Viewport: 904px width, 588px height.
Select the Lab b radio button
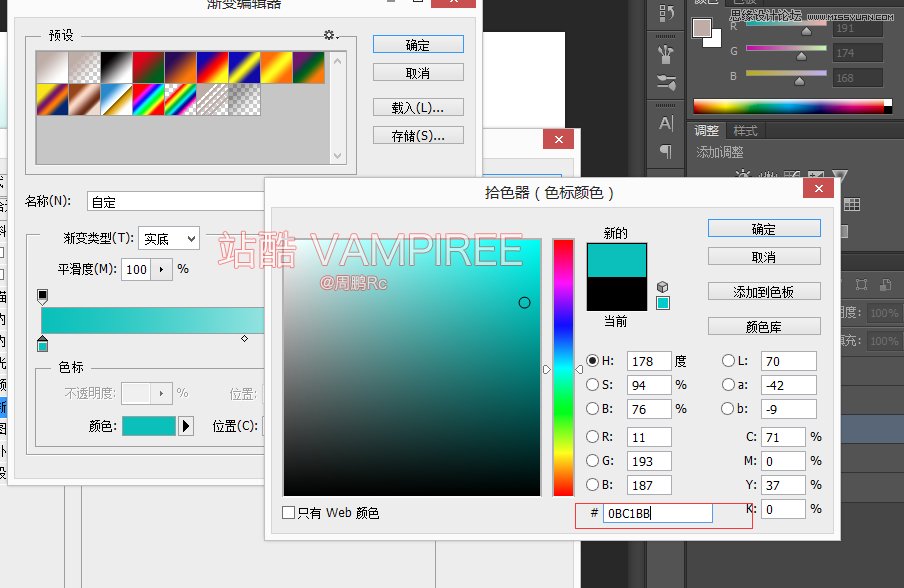point(728,408)
